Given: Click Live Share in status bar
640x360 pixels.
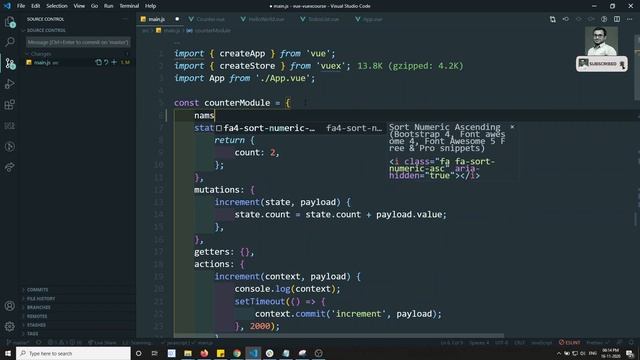Looking at the screenshot, I should pos(102,342).
